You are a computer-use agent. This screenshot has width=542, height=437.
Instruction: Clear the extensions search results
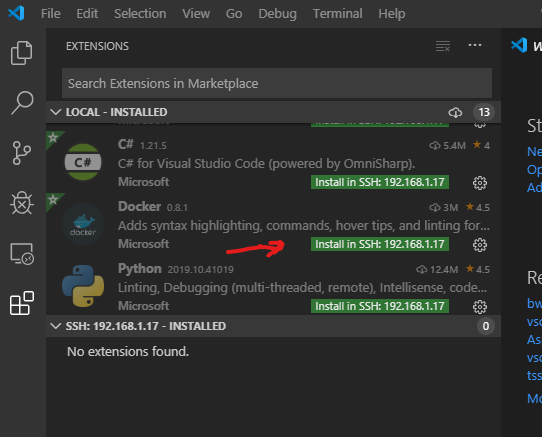click(443, 46)
